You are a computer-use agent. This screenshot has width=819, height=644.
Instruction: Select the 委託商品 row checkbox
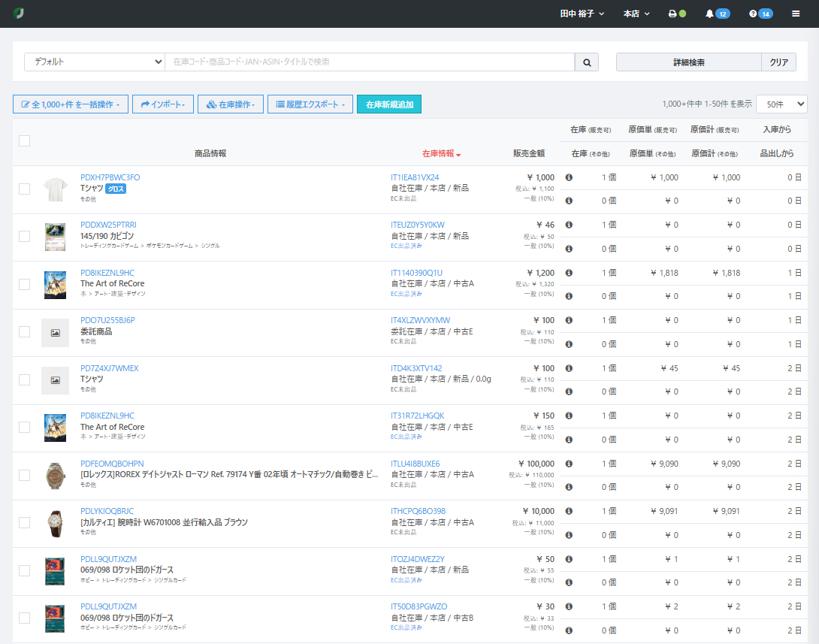point(25,332)
